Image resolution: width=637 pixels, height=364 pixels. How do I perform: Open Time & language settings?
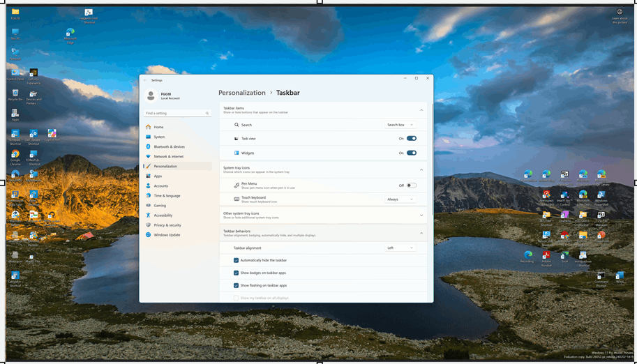pyautogui.click(x=177, y=196)
